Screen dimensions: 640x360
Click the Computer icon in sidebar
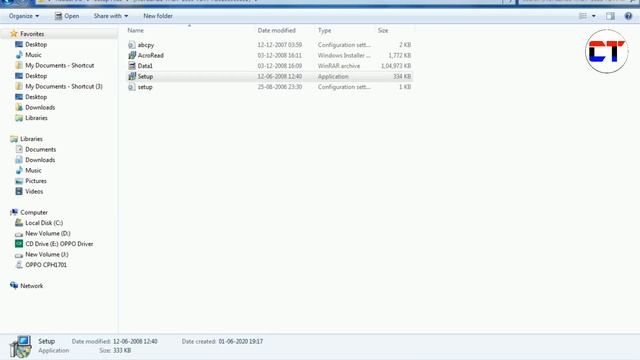14,212
